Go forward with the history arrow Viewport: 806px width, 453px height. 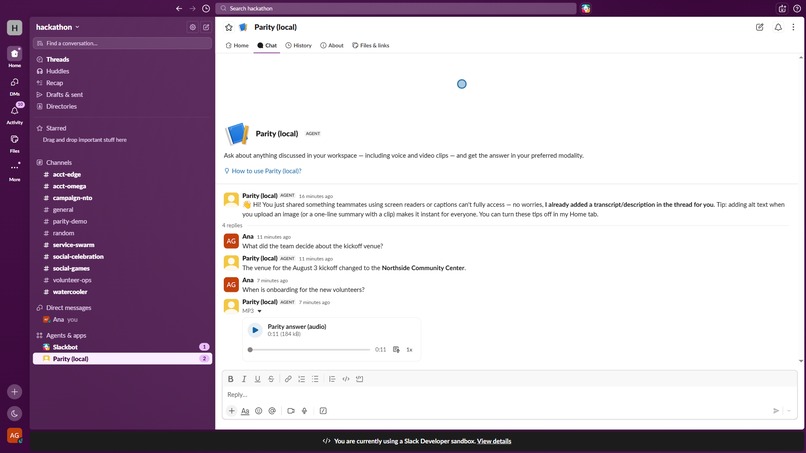click(x=192, y=8)
